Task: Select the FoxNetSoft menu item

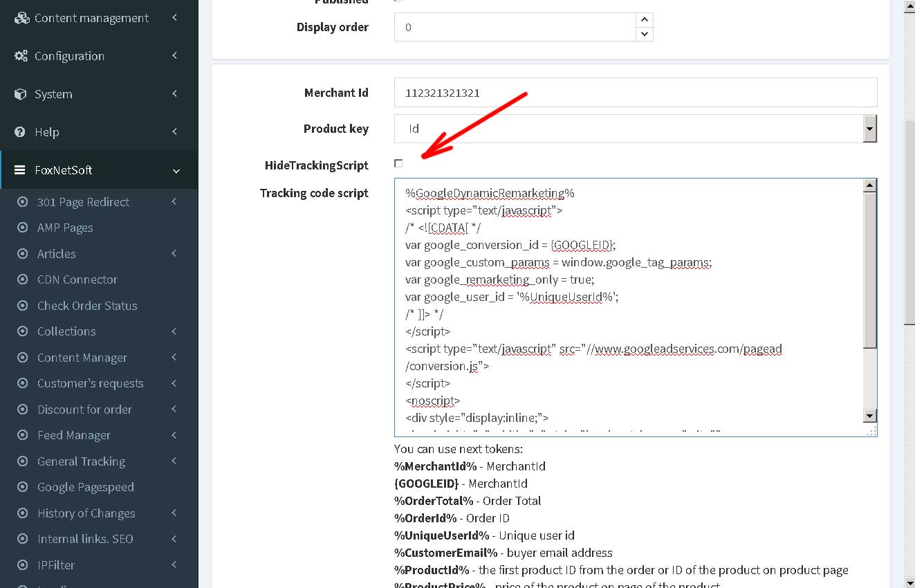Action: click(x=99, y=170)
